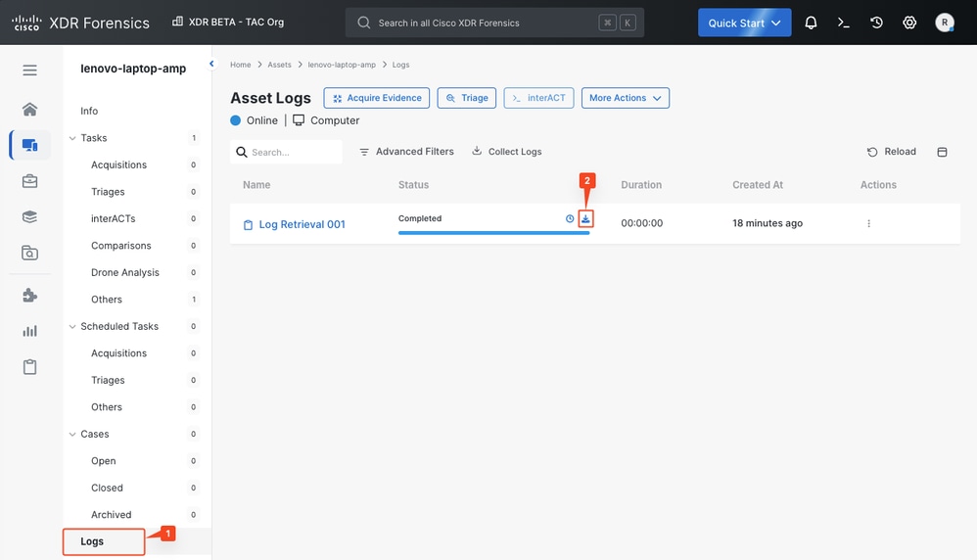Sort by the Name column header

(x=256, y=185)
